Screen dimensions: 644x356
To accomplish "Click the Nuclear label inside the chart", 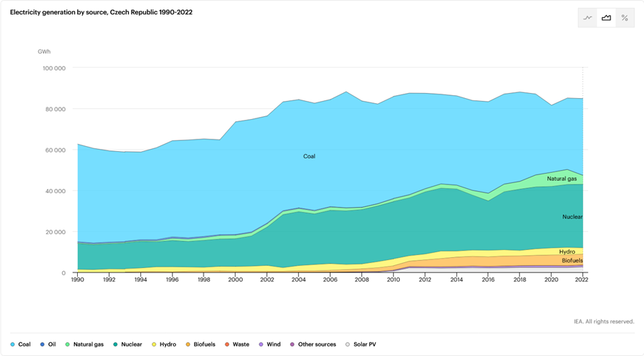I will pos(572,217).
